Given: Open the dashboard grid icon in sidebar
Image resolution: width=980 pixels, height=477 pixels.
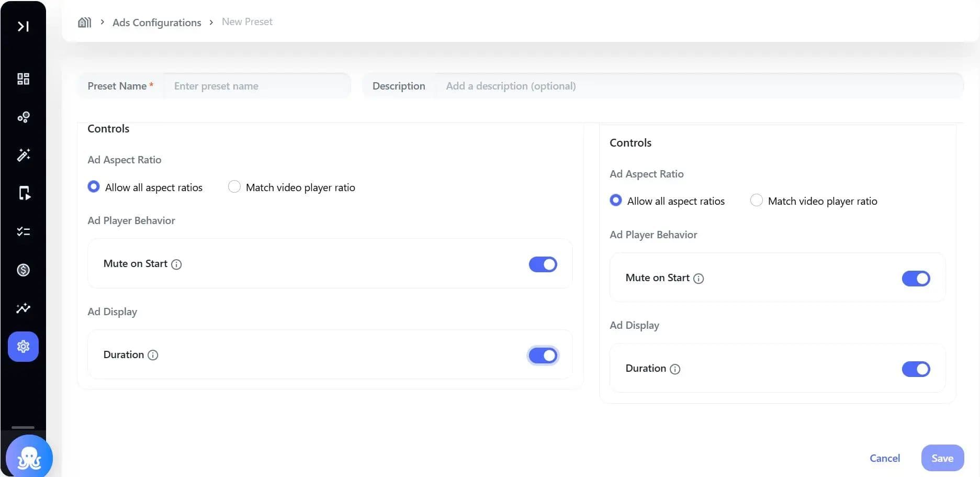Looking at the screenshot, I should point(23,79).
